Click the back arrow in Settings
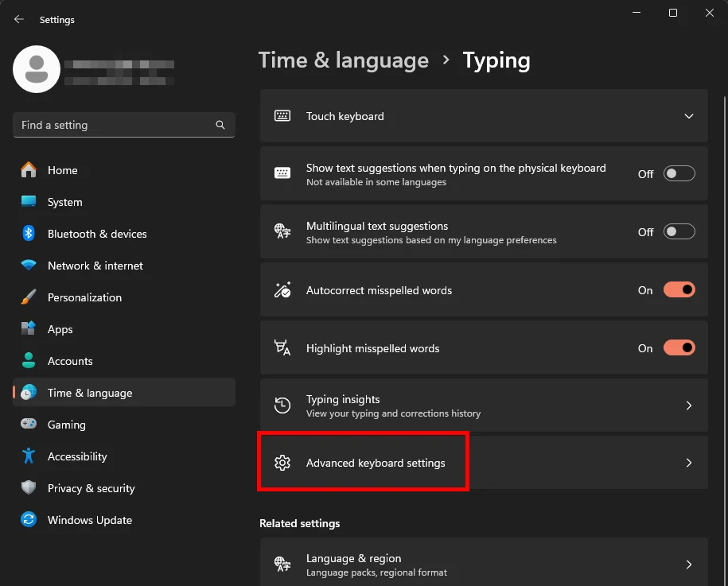The image size is (728, 586). click(x=18, y=20)
